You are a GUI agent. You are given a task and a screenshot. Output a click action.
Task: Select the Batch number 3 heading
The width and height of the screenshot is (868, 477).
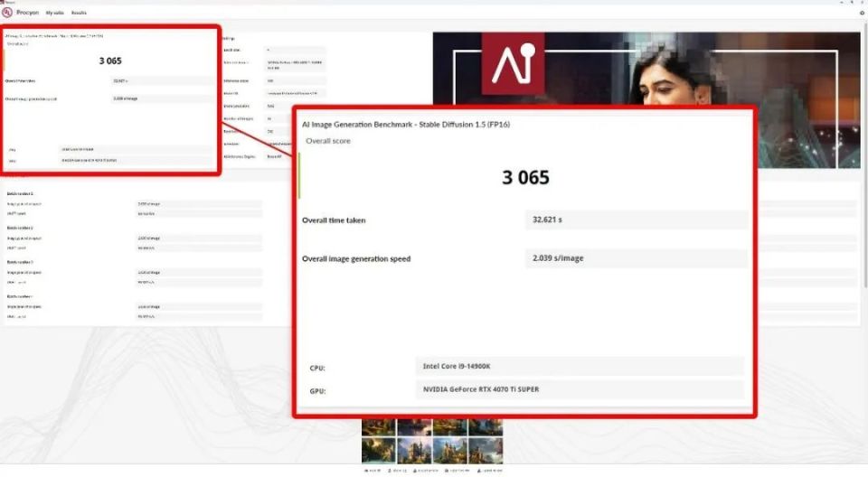tap(20, 262)
